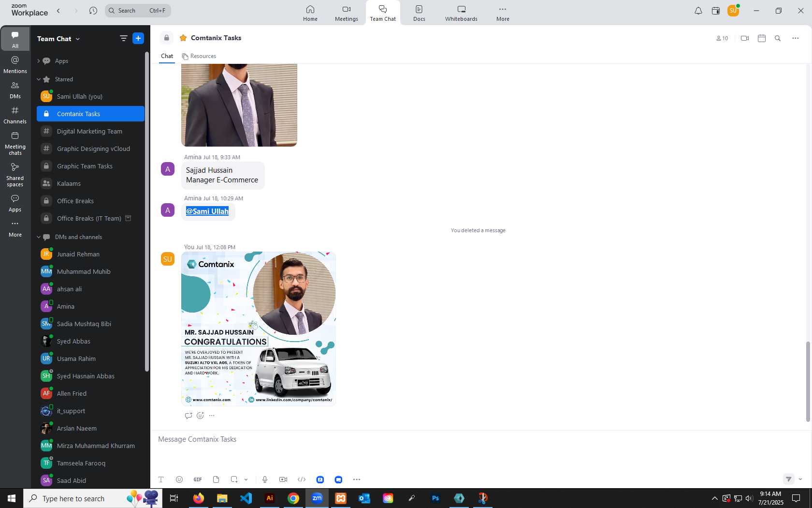Insert a code snippet
The height and width of the screenshot is (508, 812).
pyautogui.click(x=302, y=479)
